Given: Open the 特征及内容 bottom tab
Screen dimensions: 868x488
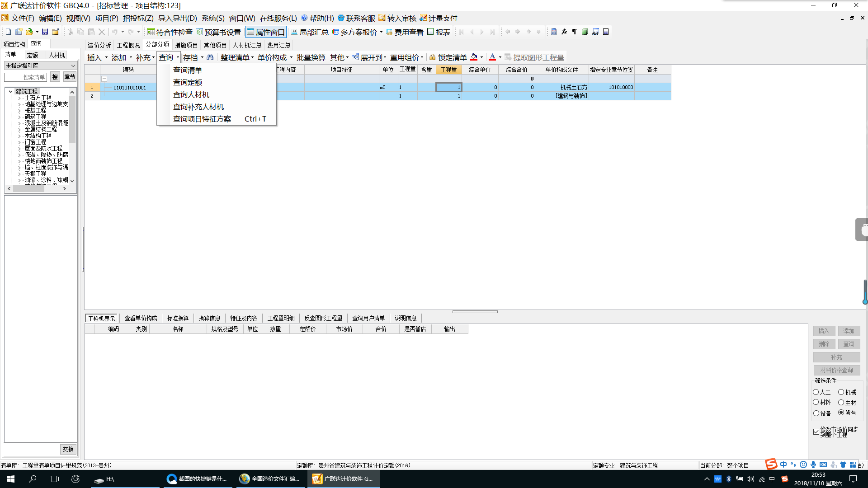Looking at the screenshot, I should click(x=244, y=318).
